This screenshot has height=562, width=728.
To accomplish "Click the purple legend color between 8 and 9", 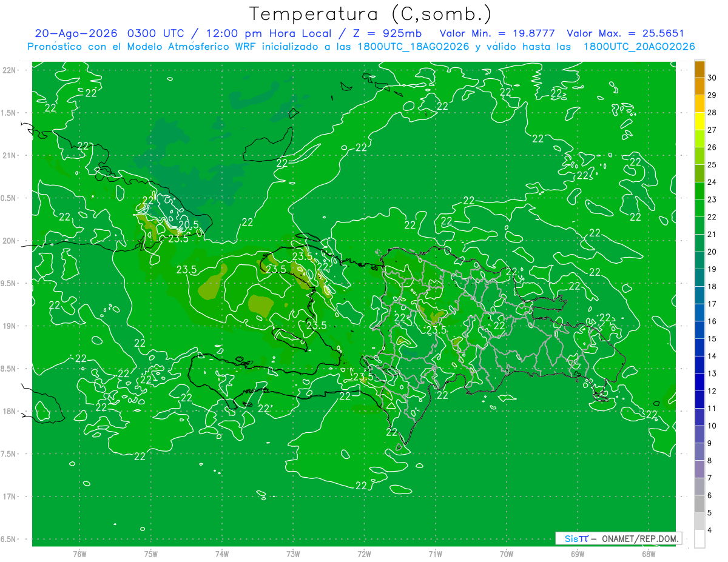I will tap(699, 452).
